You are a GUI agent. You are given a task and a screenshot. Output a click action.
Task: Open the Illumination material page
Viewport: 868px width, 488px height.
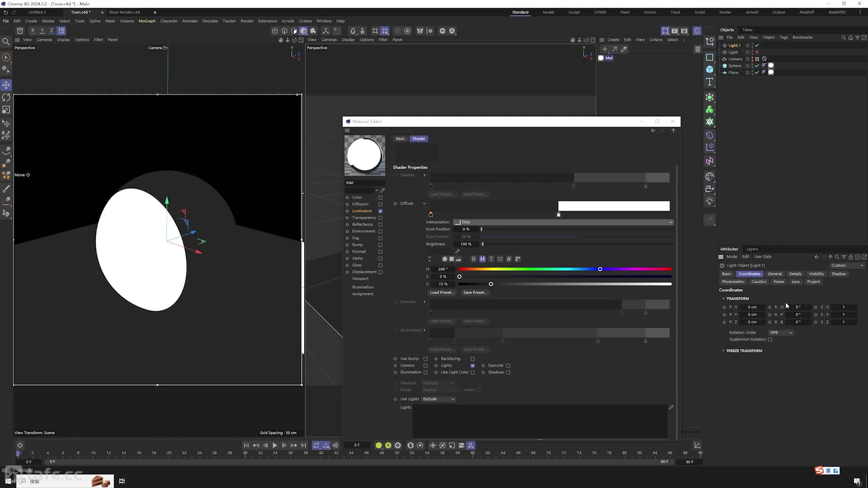(x=363, y=287)
